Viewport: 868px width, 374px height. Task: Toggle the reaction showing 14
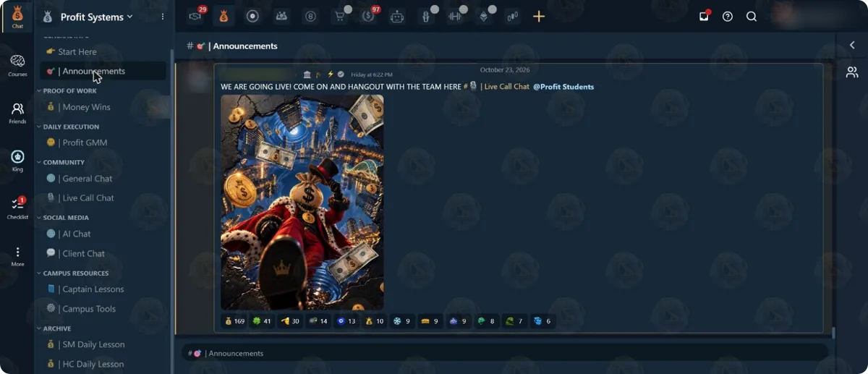click(x=318, y=321)
